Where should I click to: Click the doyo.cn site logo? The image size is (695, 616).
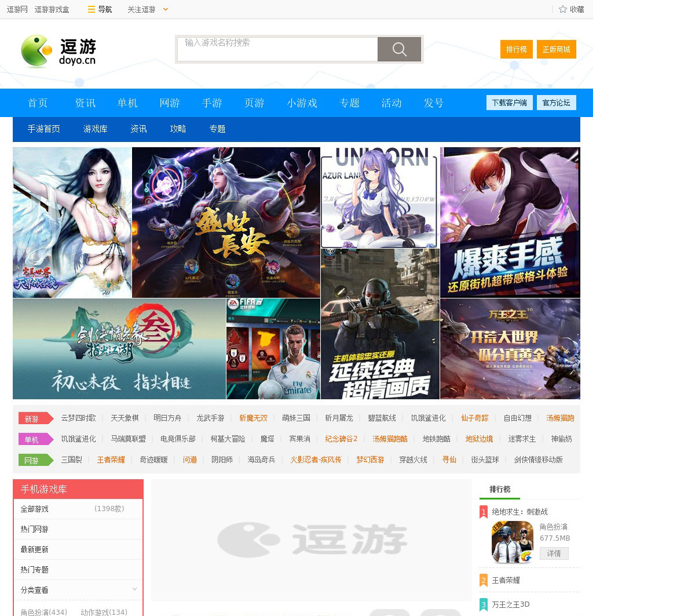tap(58, 51)
